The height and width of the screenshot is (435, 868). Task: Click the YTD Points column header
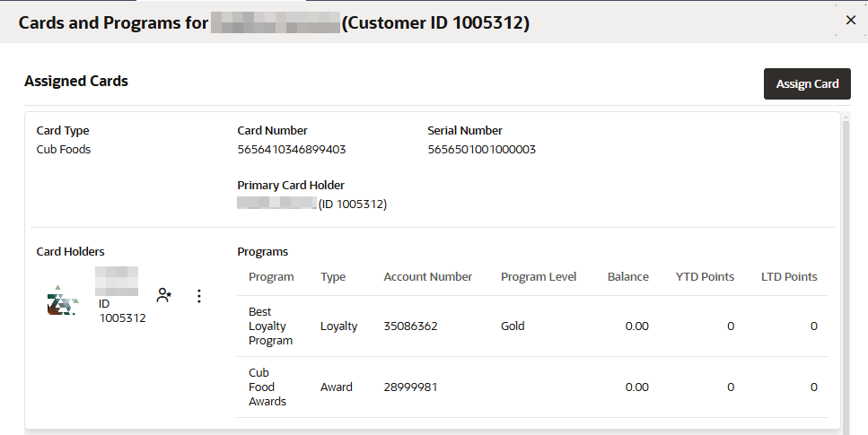[705, 277]
